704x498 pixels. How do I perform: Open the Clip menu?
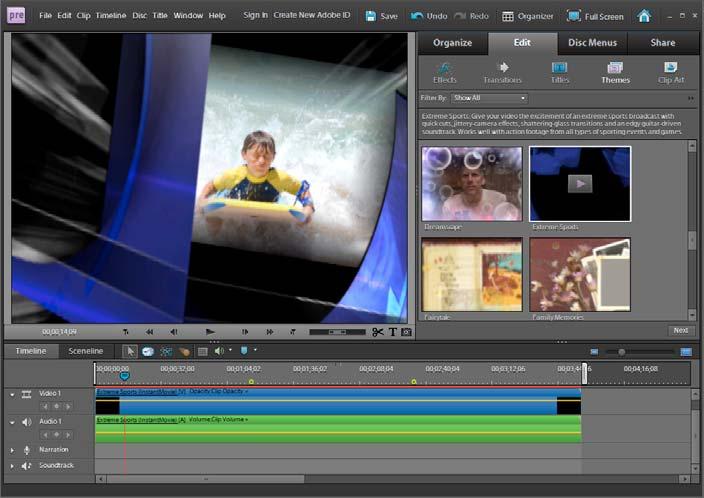tap(84, 15)
